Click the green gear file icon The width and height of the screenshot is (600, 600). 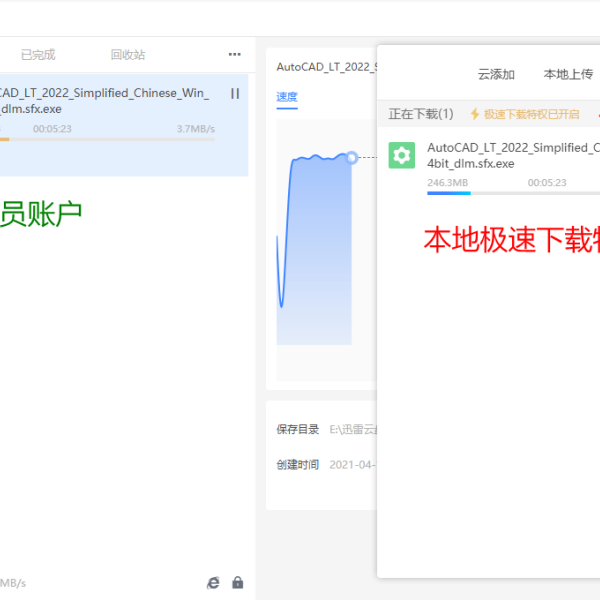[x=402, y=155]
